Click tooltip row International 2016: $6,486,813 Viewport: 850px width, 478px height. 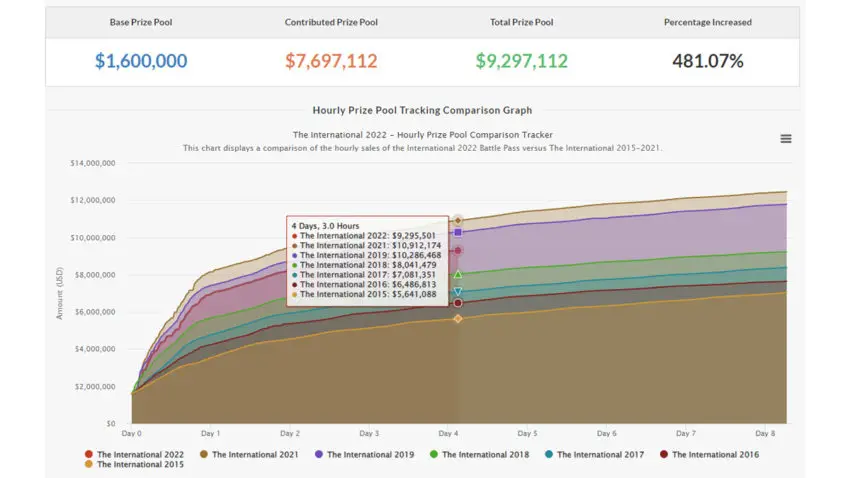[364, 285]
